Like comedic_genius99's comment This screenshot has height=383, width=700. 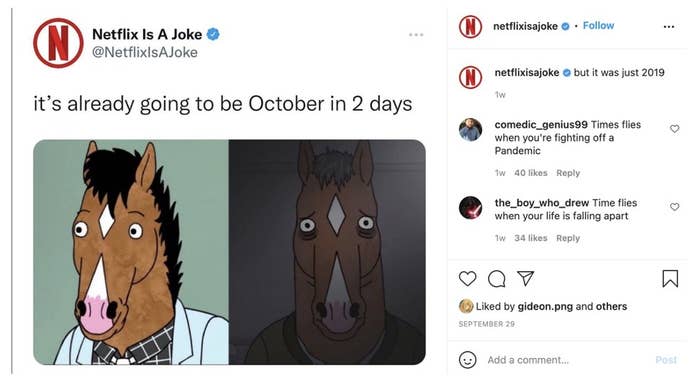(x=675, y=129)
